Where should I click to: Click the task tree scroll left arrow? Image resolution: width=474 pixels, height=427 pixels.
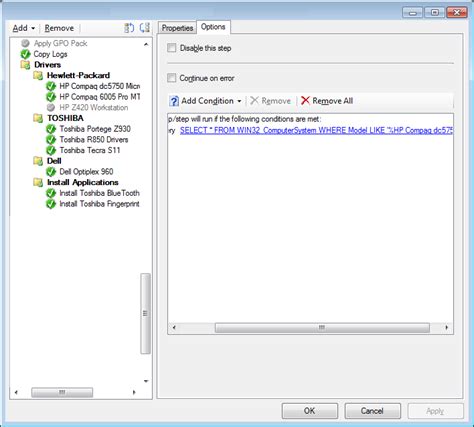coord(16,392)
